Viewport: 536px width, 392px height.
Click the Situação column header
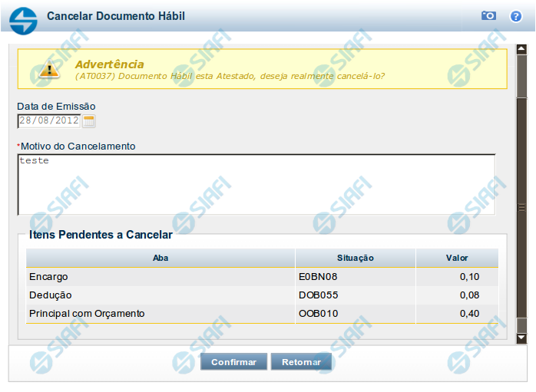(x=355, y=259)
